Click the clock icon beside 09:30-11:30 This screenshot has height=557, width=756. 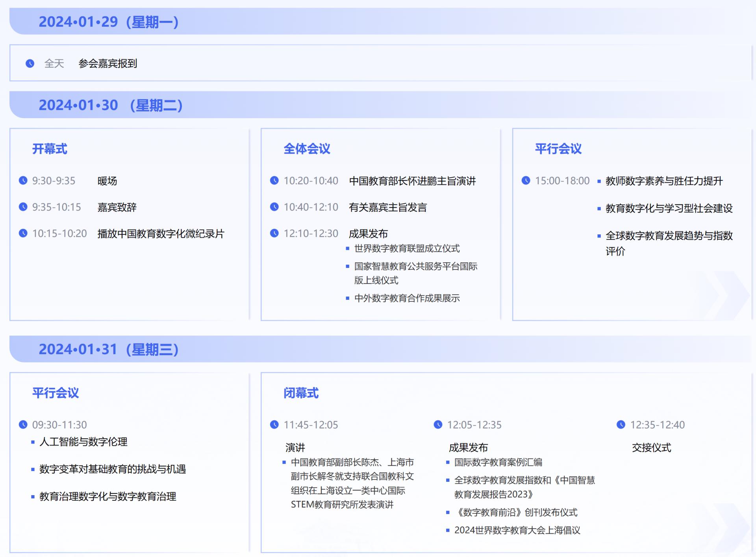click(23, 425)
